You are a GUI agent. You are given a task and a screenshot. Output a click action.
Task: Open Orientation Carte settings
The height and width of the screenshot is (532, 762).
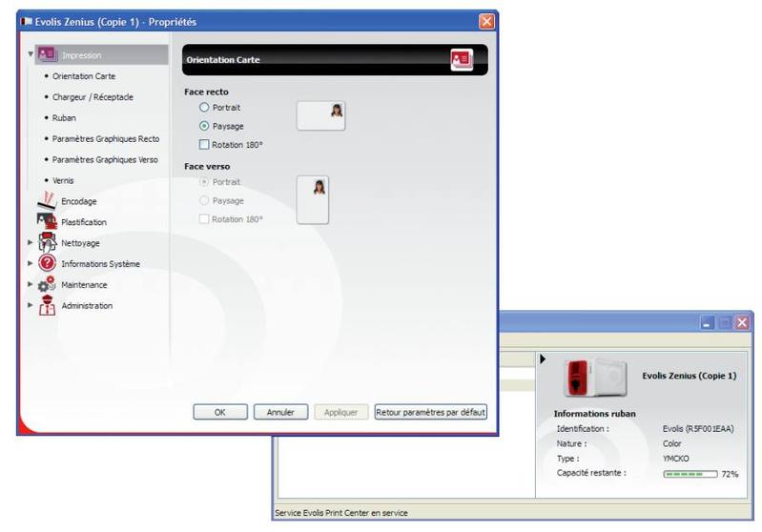click(84, 76)
